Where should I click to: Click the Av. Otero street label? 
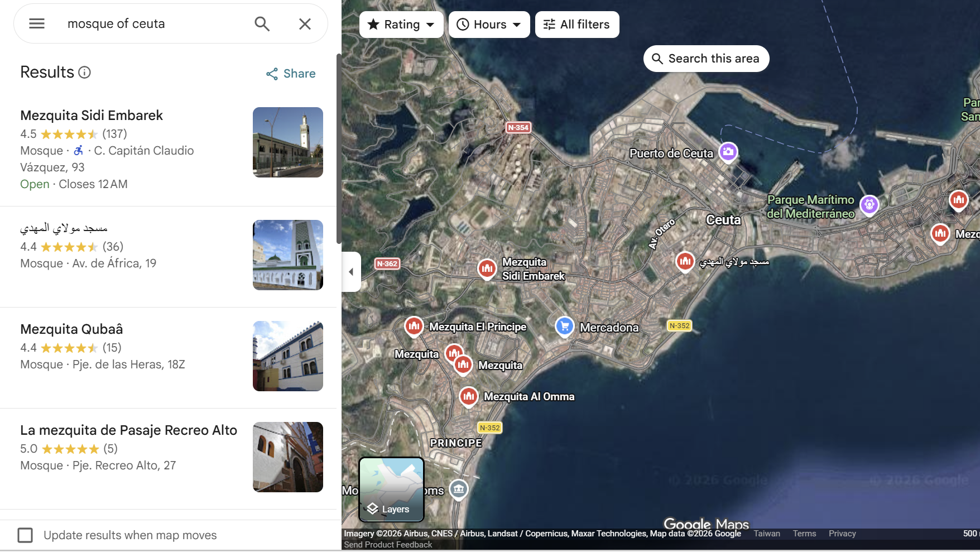click(x=662, y=234)
